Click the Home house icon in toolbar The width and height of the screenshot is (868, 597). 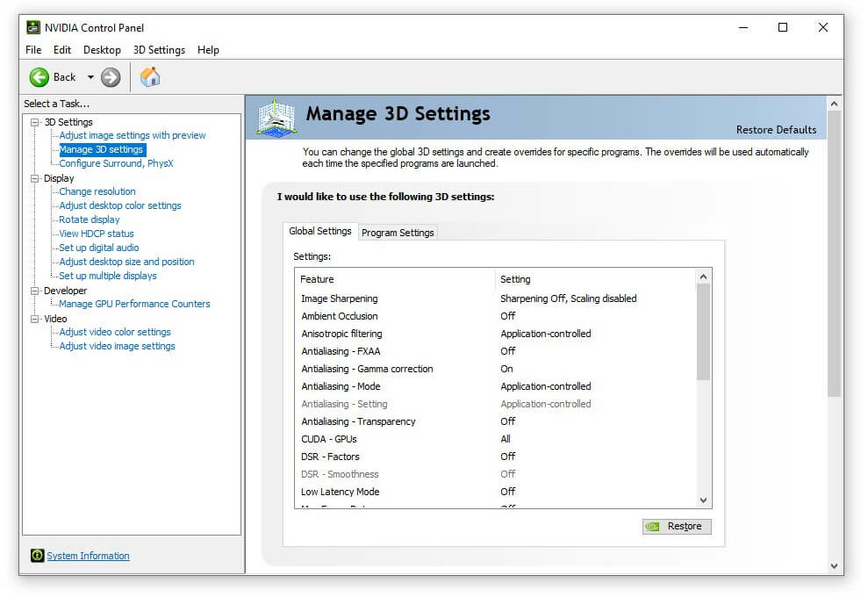[x=150, y=77]
